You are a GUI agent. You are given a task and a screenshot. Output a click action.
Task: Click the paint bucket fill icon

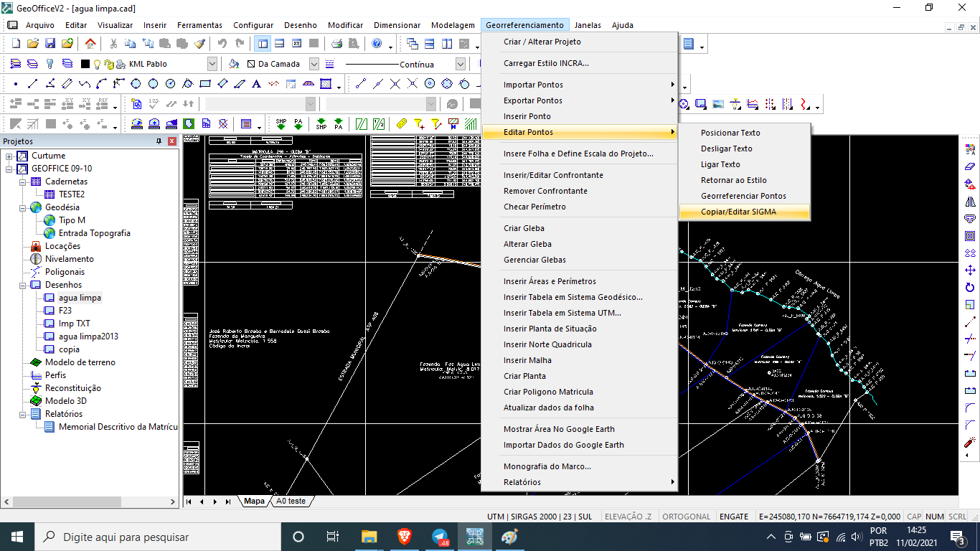(233, 64)
